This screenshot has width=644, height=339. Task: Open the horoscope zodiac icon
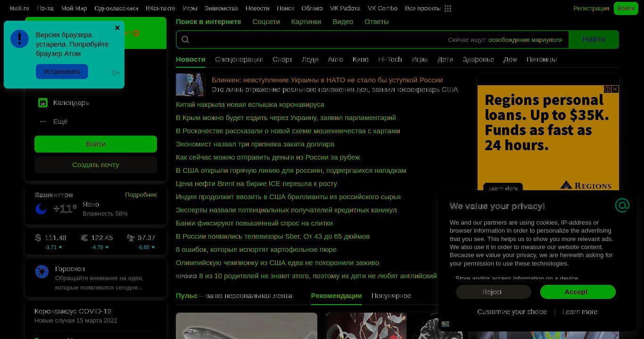point(42,272)
